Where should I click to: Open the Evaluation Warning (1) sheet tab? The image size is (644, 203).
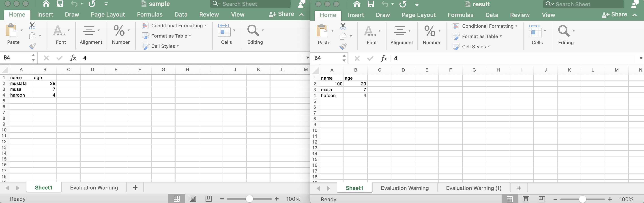pos(473,188)
